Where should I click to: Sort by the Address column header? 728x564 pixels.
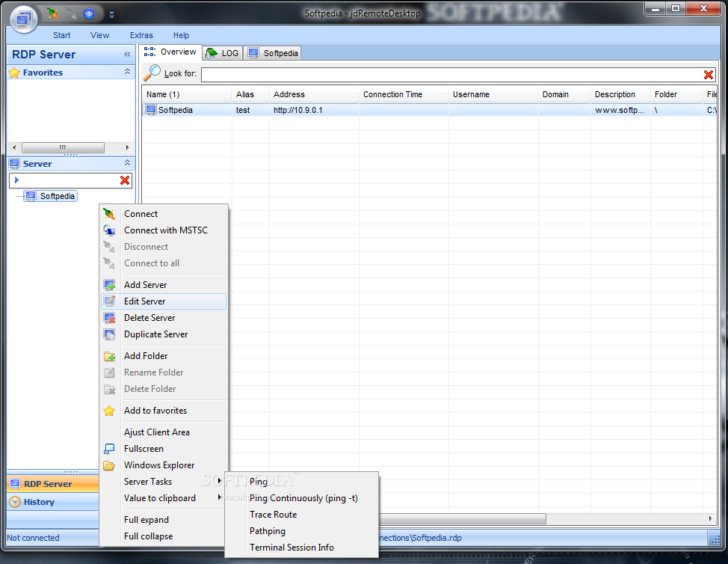pyautogui.click(x=313, y=94)
